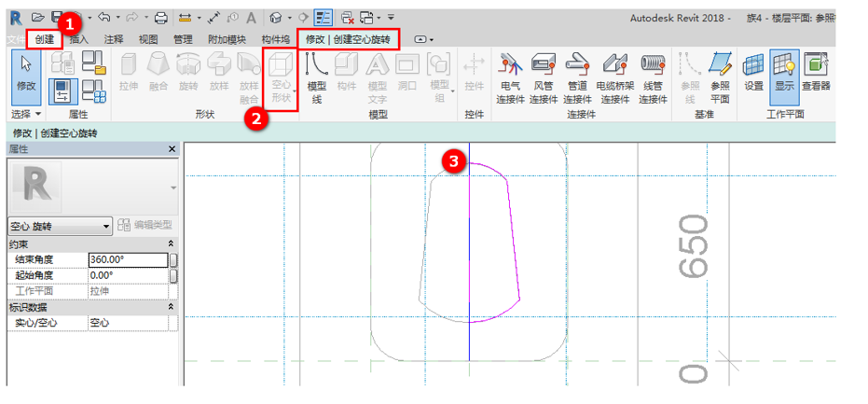Select the 模型文字 model text tool
This screenshot has height=404, width=868.
click(x=377, y=77)
